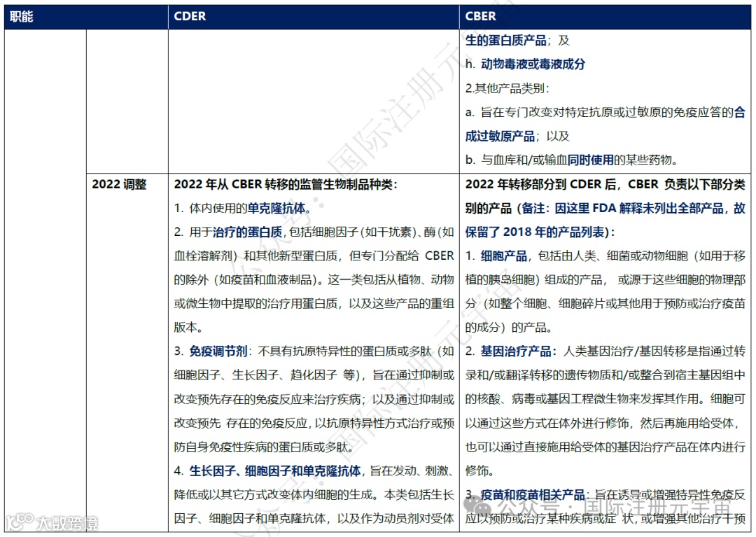Click the line ending '版本。' in CDER column
756x537 pixels.
tap(189, 327)
